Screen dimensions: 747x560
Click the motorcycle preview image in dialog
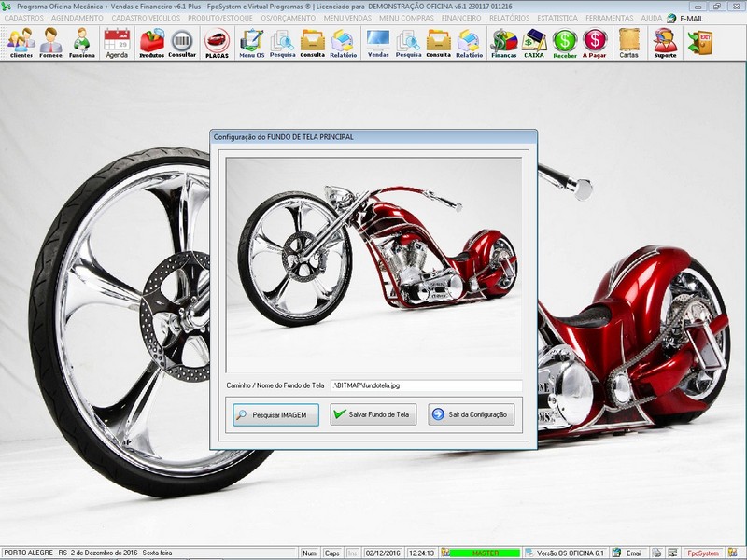[x=374, y=265]
